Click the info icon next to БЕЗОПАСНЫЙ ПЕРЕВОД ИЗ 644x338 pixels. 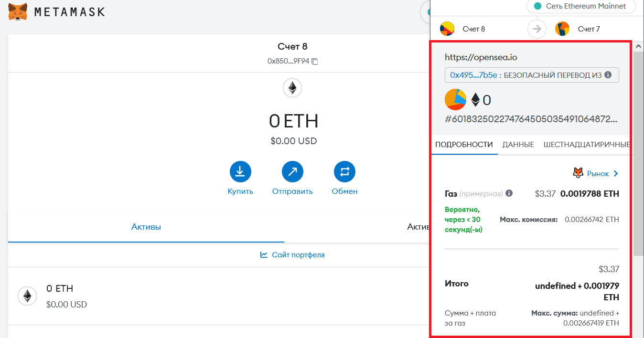(x=608, y=75)
